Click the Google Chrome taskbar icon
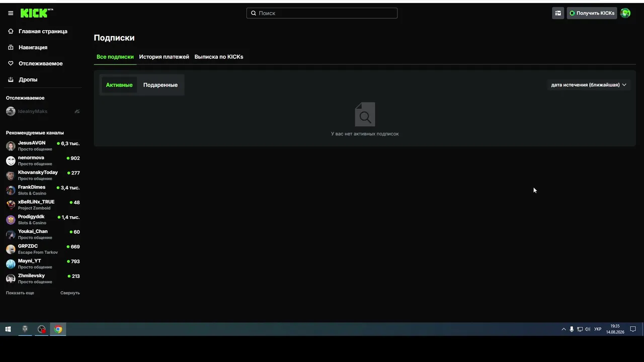The width and height of the screenshot is (644, 362). coord(58,329)
